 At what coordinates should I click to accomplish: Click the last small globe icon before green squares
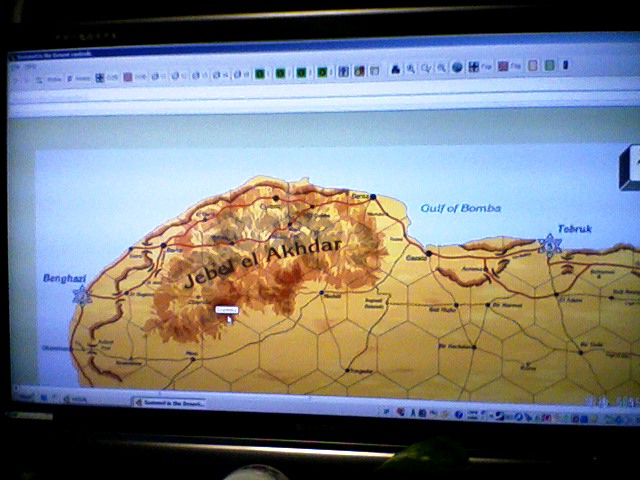click(237, 75)
